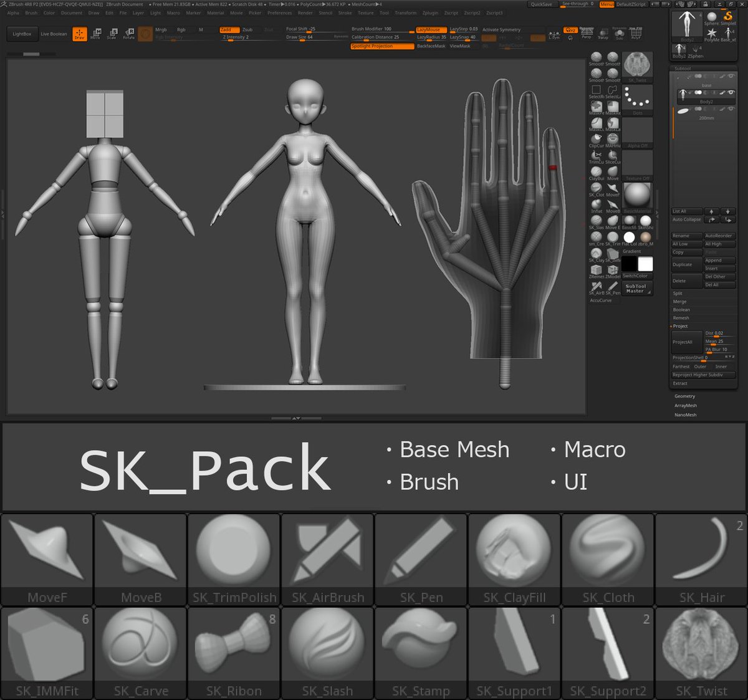Image resolution: width=748 pixels, height=700 pixels.
Task: Switch to Rotate transform mode
Action: pos(128,34)
